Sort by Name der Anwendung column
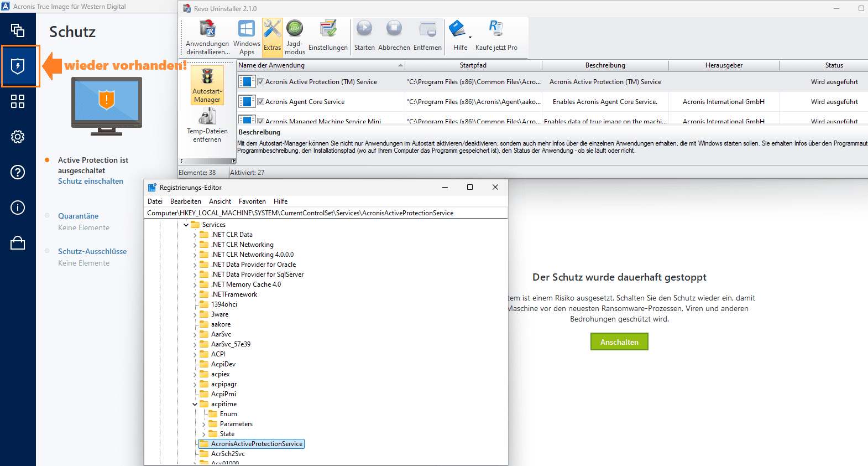 pyautogui.click(x=321, y=65)
